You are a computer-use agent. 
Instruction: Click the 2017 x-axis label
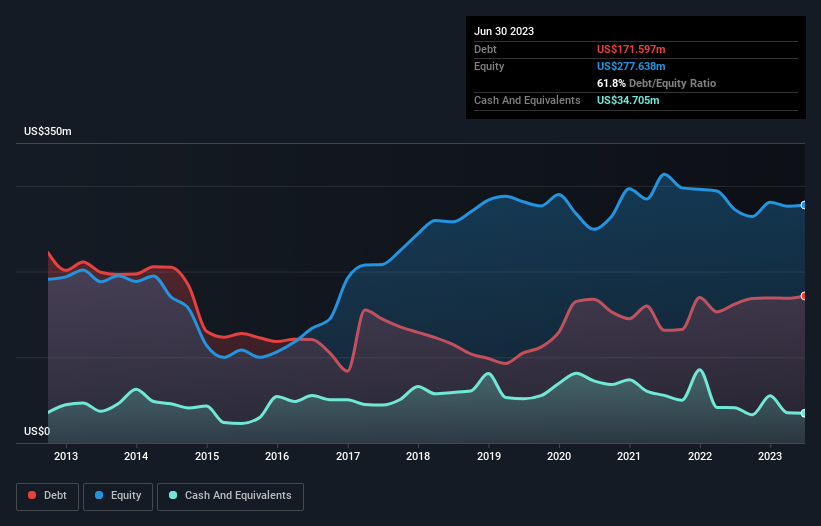click(348, 456)
